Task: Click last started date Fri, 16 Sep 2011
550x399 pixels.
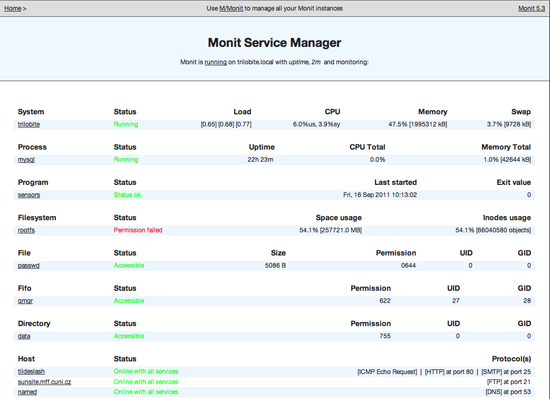Action: [380, 195]
